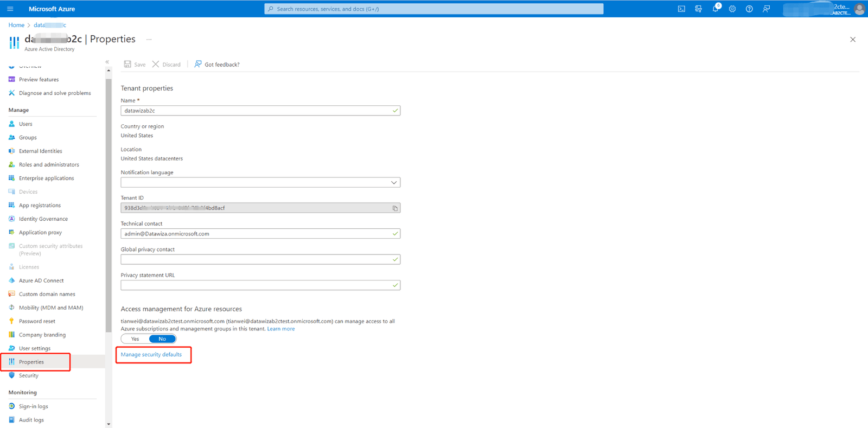Open the hamburger portal menu
868x428 pixels.
[10, 9]
